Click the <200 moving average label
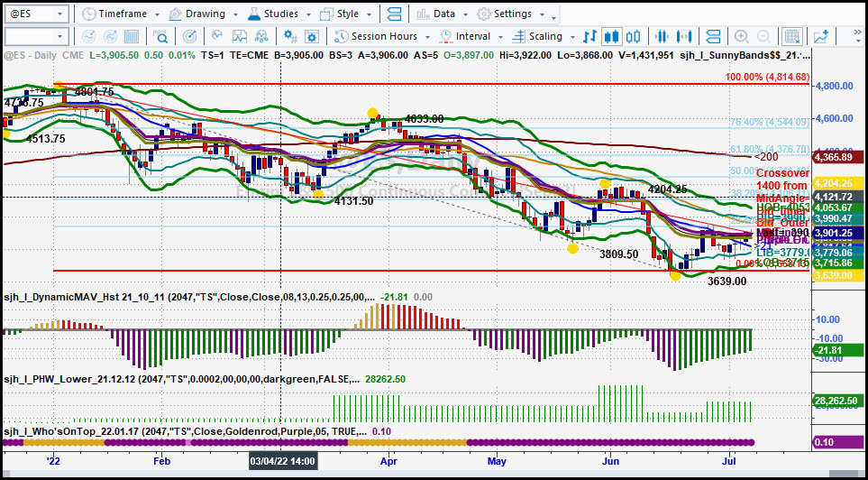 [766, 158]
